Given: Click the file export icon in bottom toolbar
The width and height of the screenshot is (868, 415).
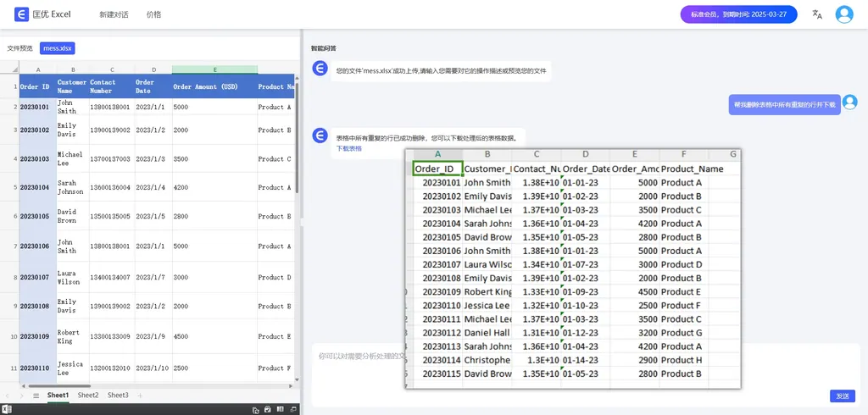Looking at the screenshot, I should [255, 409].
